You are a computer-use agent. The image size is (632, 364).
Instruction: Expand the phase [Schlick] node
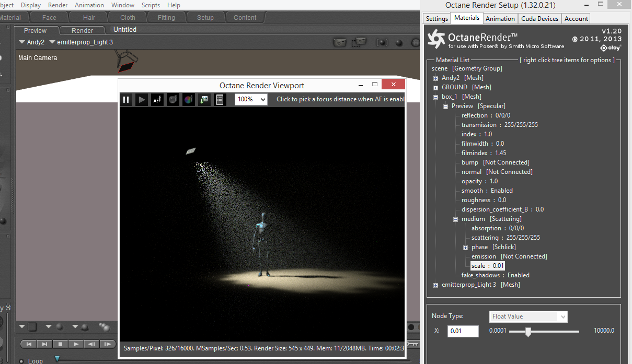pyautogui.click(x=466, y=247)
